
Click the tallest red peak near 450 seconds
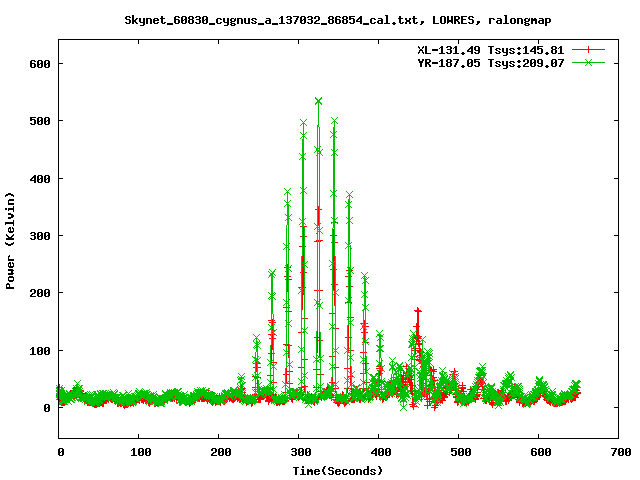tap(418, 311)
